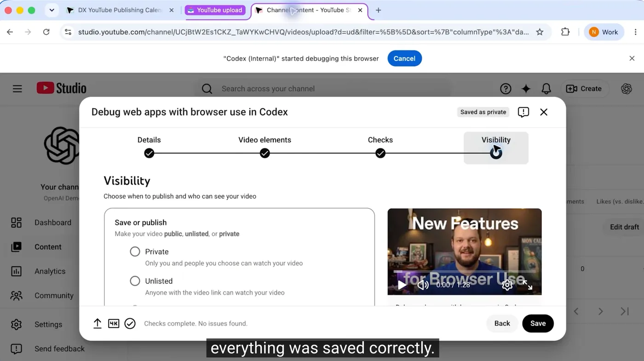Enter fullscreen on the video preview

(x=528, y=285)
